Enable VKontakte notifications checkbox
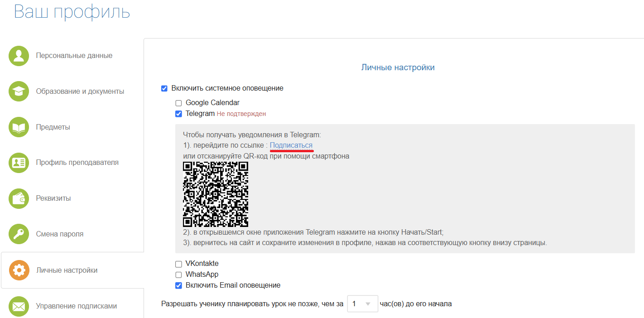Image resolution: width=644 pixels, height=318 pixels. tap(178, 264)
